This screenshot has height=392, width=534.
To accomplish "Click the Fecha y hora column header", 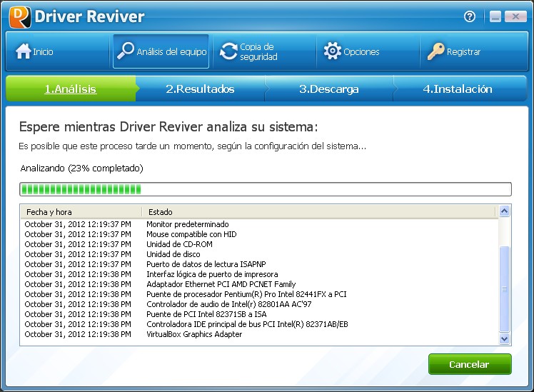I will point(81,212).
